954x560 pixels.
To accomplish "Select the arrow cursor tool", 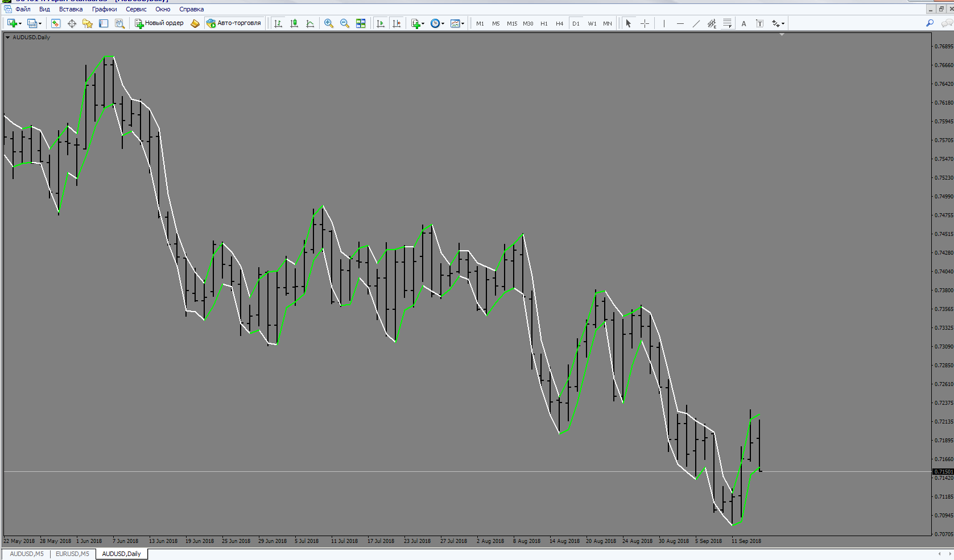I will (629, 23).
